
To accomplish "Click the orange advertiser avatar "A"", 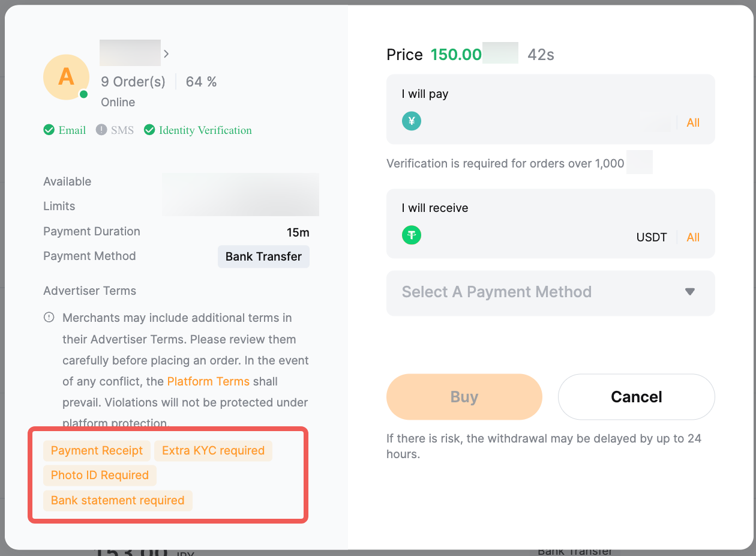I will click(x=66, y=77).
